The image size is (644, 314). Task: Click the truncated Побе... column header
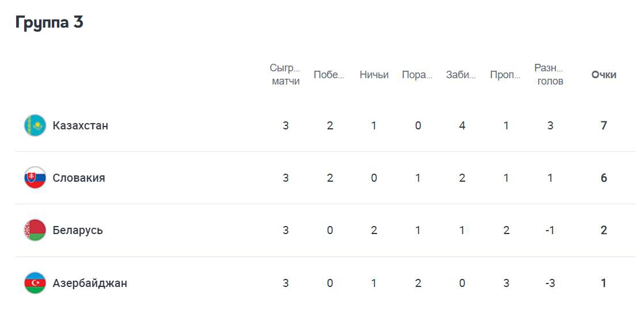(x=329, y=75)
